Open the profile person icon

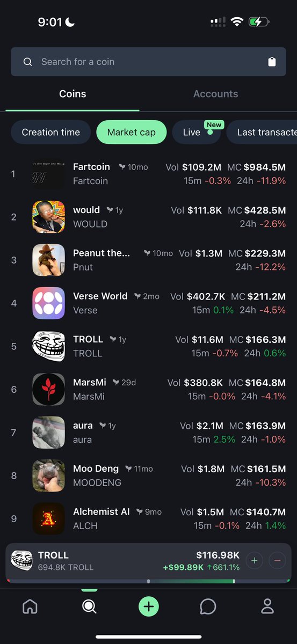pyautogui.click(x=267, y=606)
